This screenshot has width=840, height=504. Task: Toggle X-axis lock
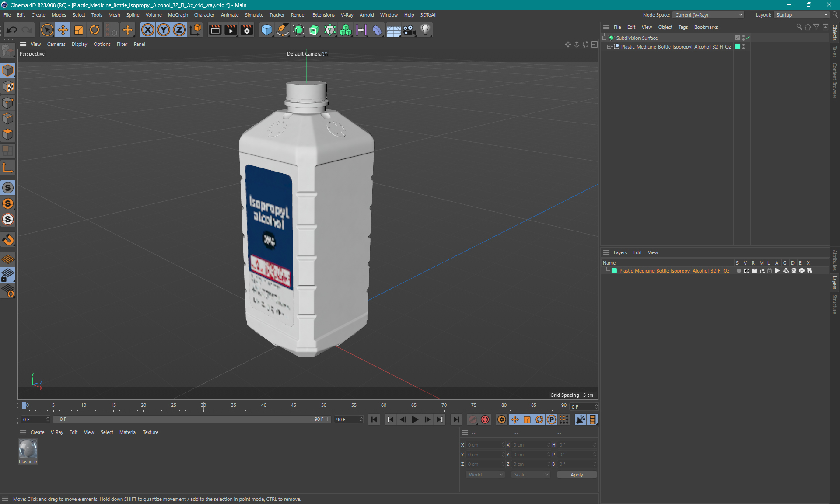tap(148, 30)
